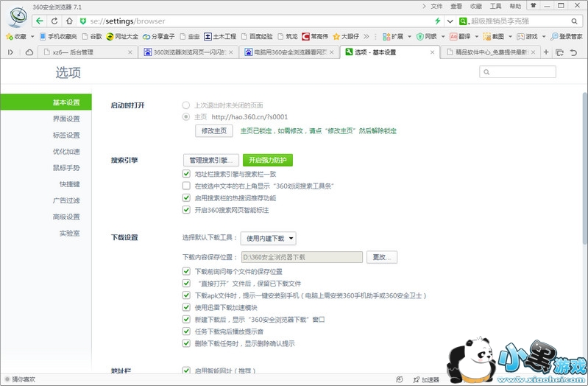
Task: Toggle 使用迅雷下载加速模块 checkbox
Action: [186, 307]
